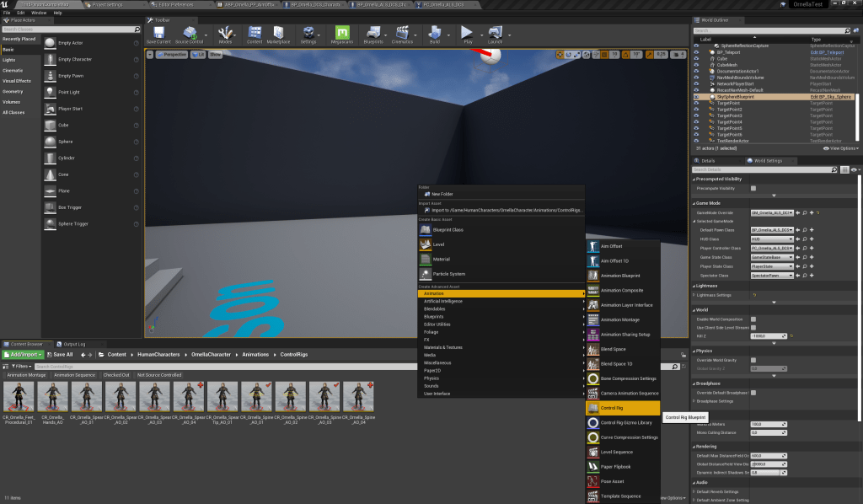863x504 pixels.
Task: Click the Save All button
Action: coord(61,355)
